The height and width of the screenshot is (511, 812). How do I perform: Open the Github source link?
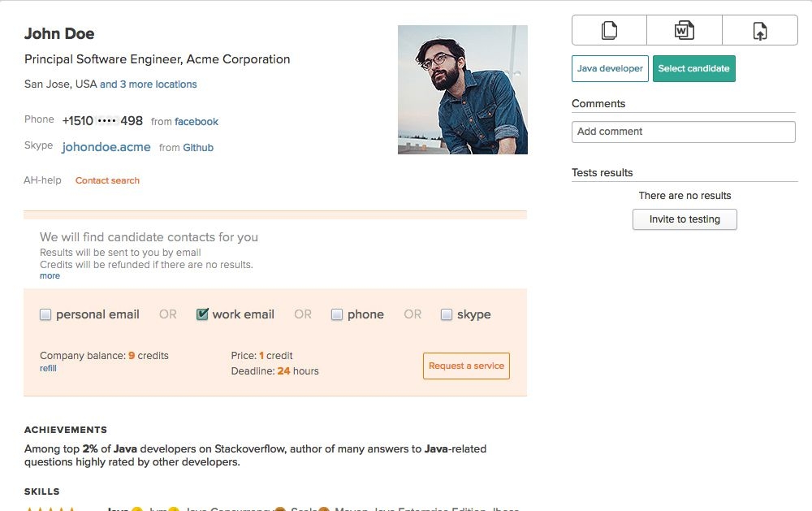click(x=198, y=148)
